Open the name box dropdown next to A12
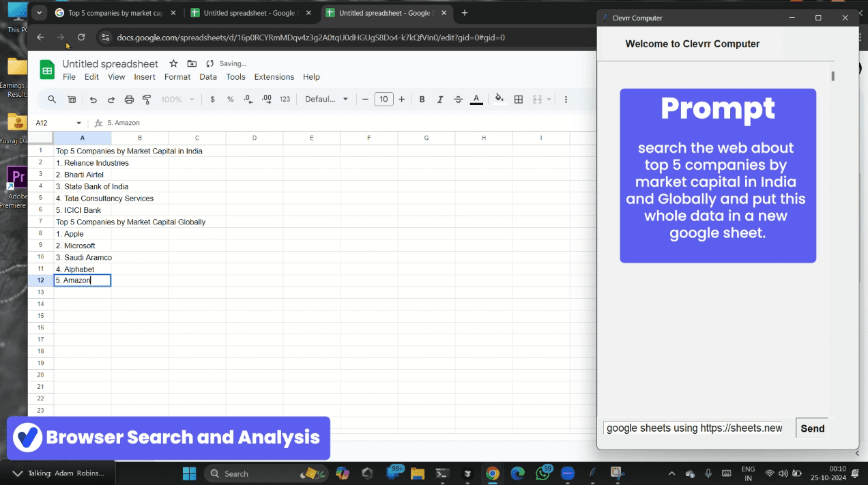Viewport: 868px width, 485px height. [x=79, y=123]
